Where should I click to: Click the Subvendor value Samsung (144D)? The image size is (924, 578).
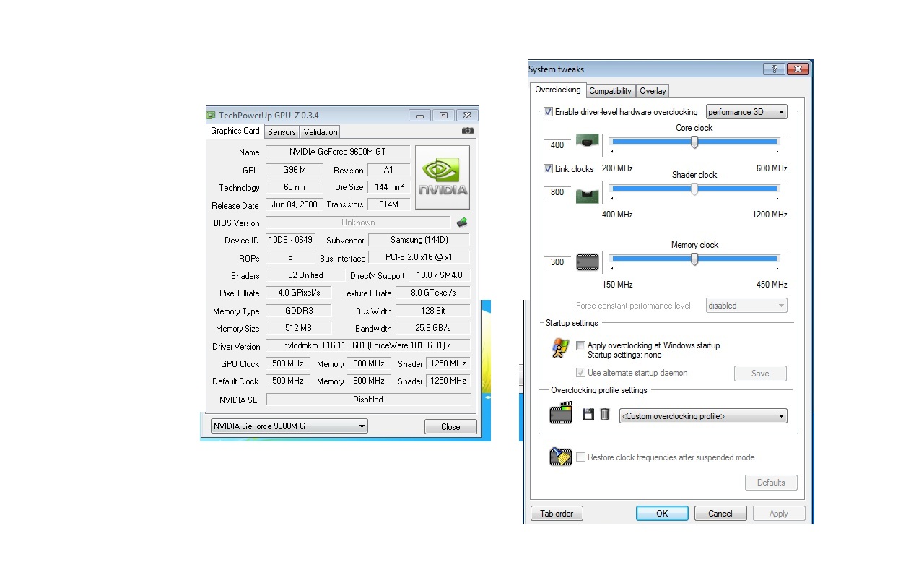419,240
